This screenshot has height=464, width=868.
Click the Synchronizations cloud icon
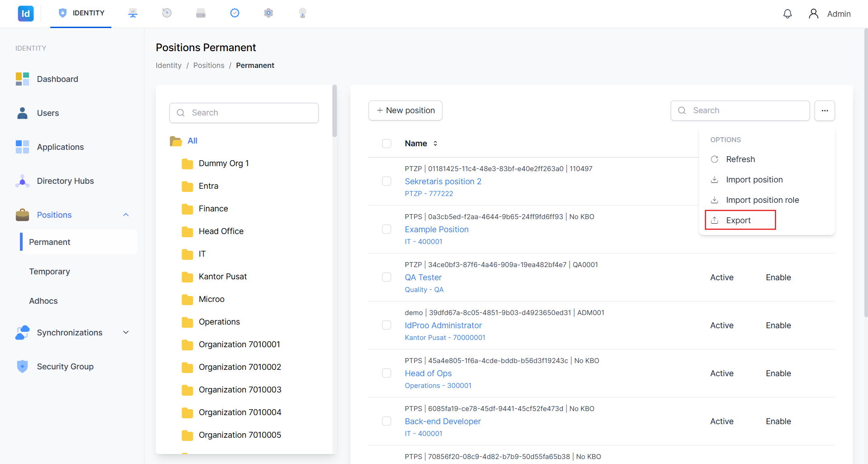[22, 333]
